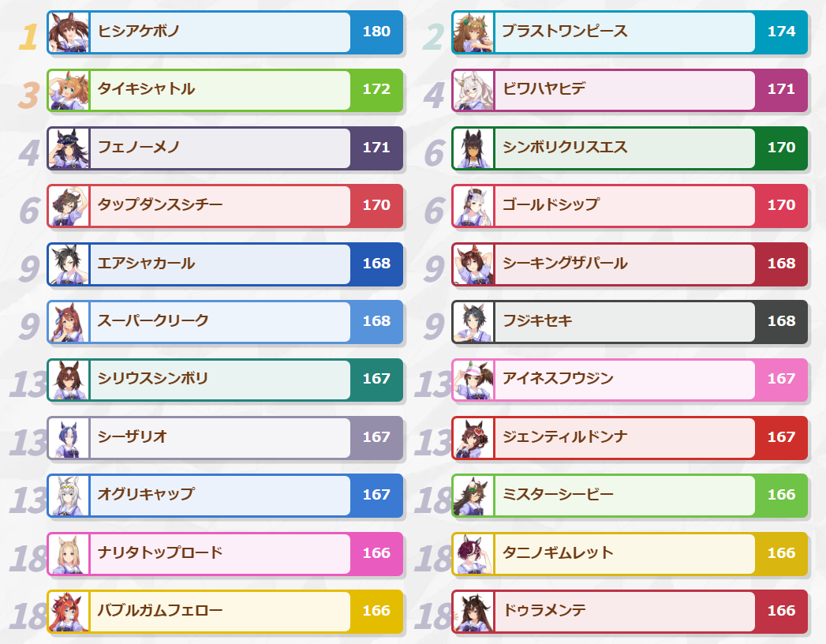Screen dimensions: 826x644
Task: Click ブラストワンピース character portrait
Action: click(x=473, y=32)
